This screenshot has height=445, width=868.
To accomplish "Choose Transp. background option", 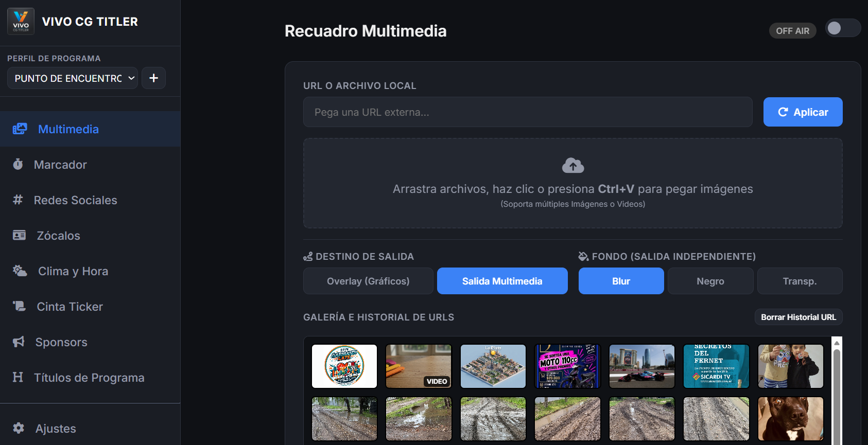I will tap(800, 281).
